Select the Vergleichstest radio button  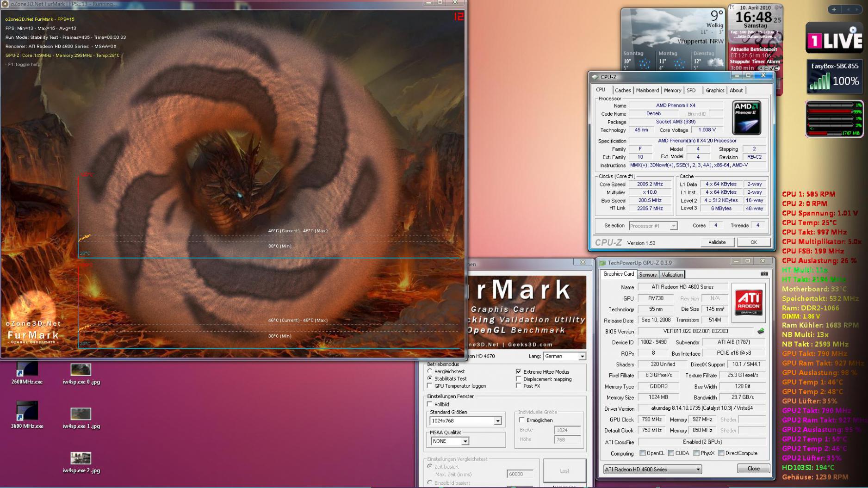pyautogui.click(x=430, y=371)
